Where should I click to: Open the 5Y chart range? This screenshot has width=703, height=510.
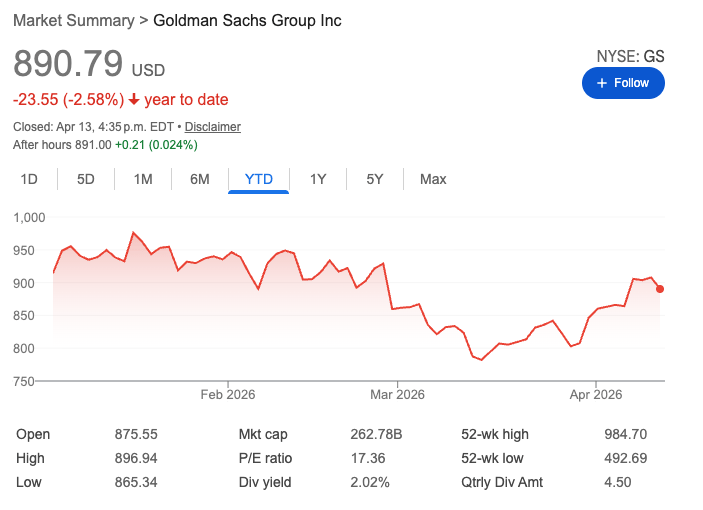[x=375, y=179]
